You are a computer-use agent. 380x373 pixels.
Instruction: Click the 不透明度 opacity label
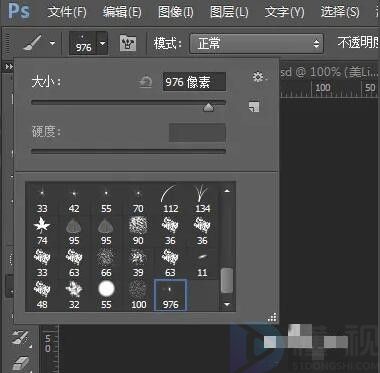click(x=358, y=43)
